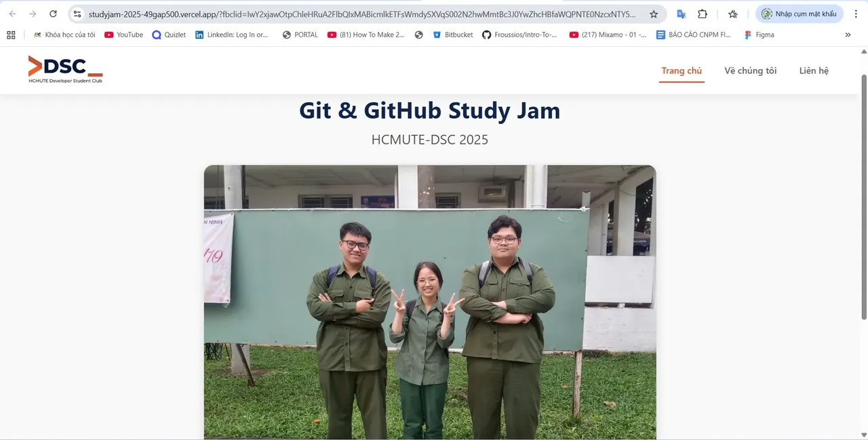The width and height of the screenshot is (868, 440).
Task: Open the Mixamo - 01 bookmark
Action: [608, 35]
